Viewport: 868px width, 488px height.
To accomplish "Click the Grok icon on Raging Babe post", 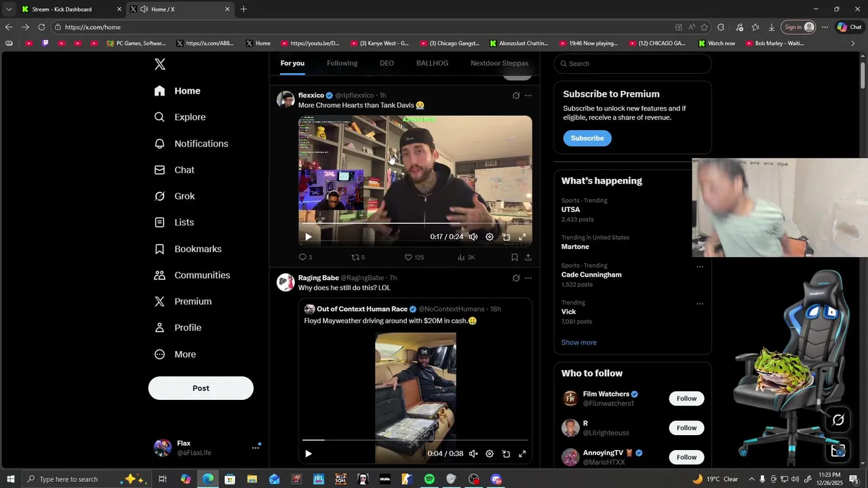I will point(516,278).
